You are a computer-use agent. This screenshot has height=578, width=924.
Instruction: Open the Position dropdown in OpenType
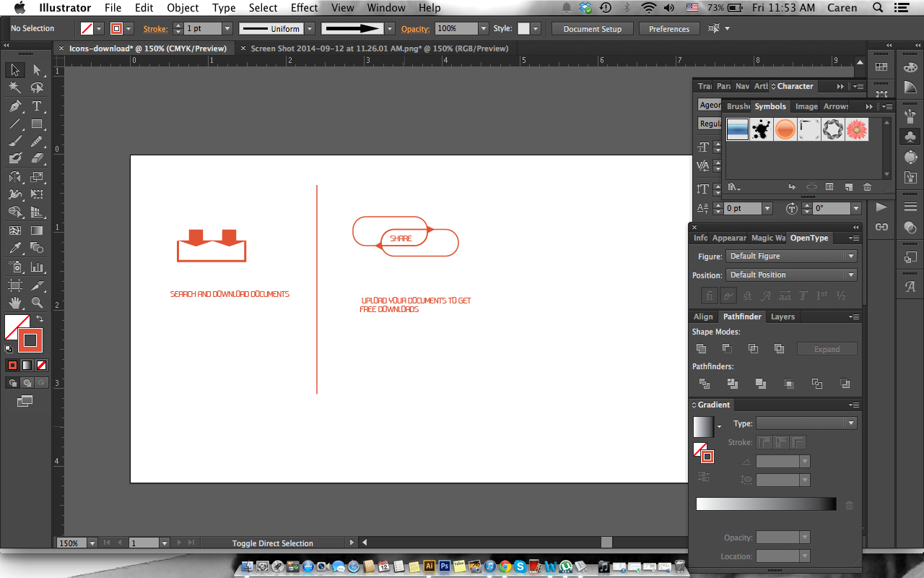coord(791,275)
